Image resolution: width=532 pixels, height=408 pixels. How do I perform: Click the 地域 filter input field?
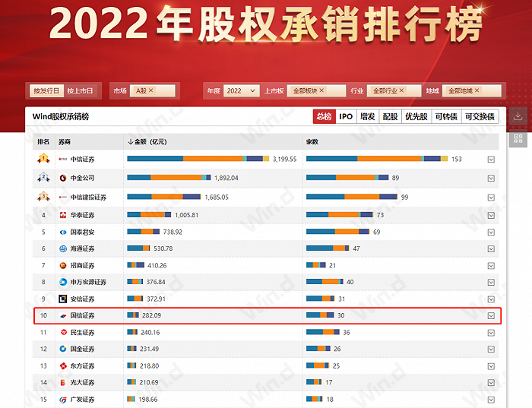coord(472,90)
